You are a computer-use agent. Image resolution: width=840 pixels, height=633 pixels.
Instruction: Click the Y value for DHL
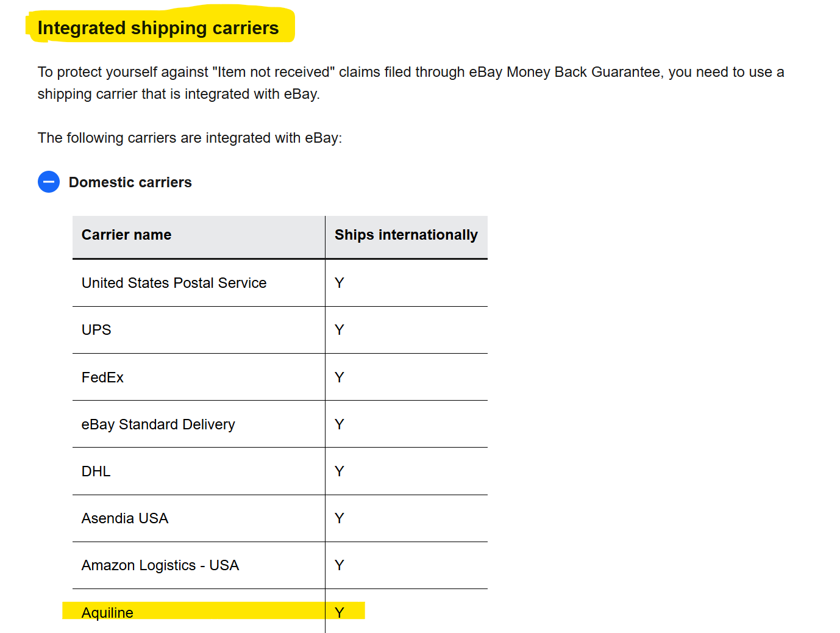pos(340,471)
